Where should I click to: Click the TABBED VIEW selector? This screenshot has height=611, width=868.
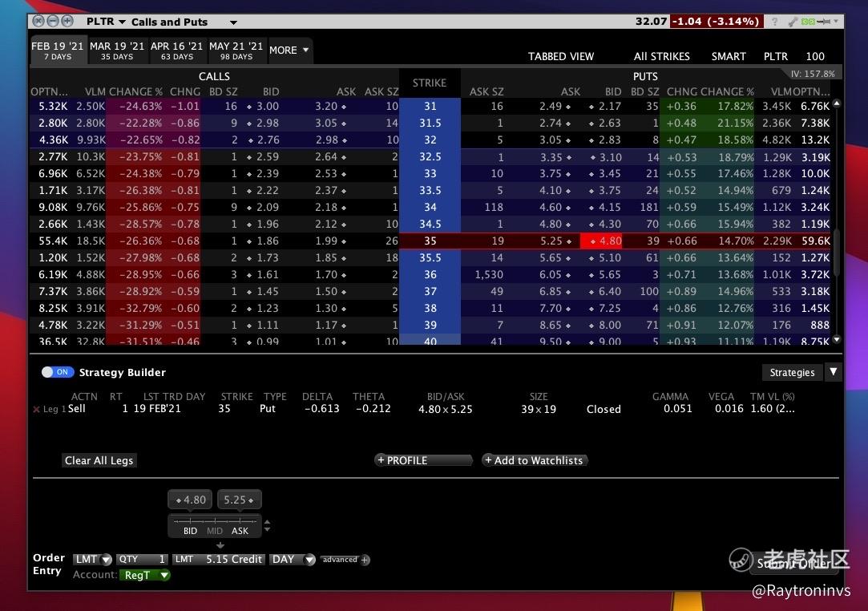click(x=561, y=56)
